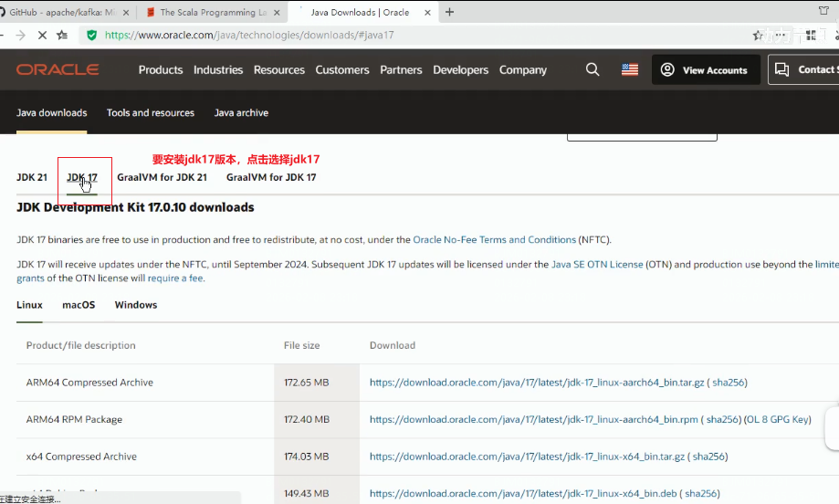839x504 pixels.
Task: Click the 'JDK Development Kit 17.0.10 downloads' heading
Action: 135,207
